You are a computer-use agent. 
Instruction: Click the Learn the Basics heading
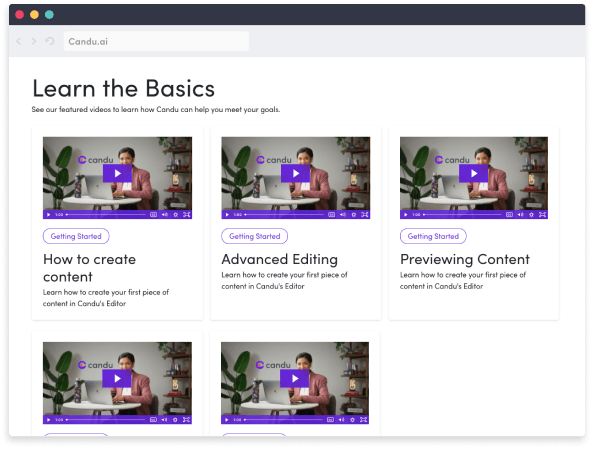(123, 89)
